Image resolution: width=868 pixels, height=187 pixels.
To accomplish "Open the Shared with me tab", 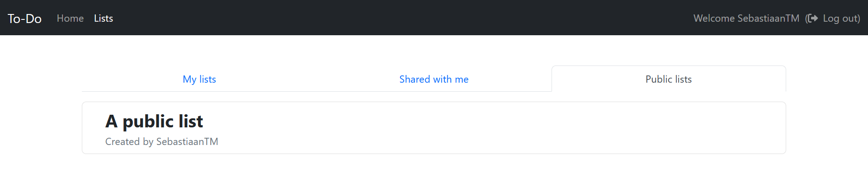I will pyautogui.click(x=434, y=79).
